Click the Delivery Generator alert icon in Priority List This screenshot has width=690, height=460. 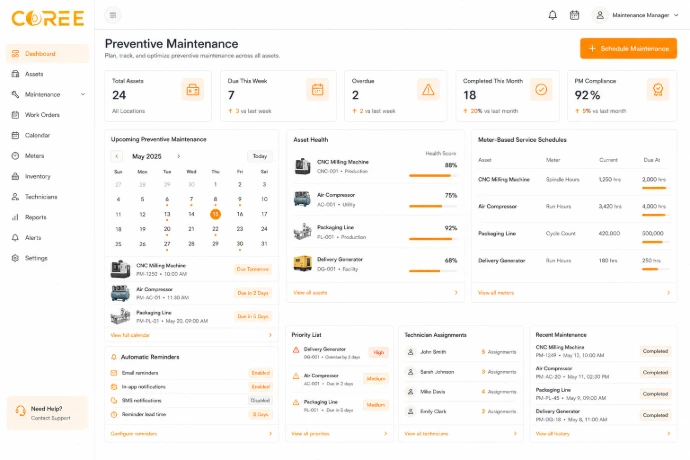[296, 350]
